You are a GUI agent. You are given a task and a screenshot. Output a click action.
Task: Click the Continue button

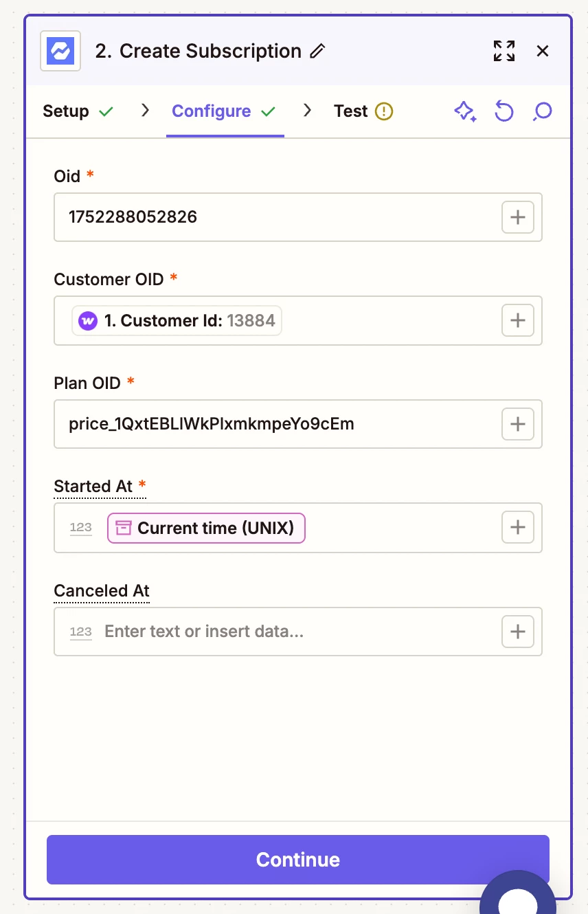tap(298, 860)
